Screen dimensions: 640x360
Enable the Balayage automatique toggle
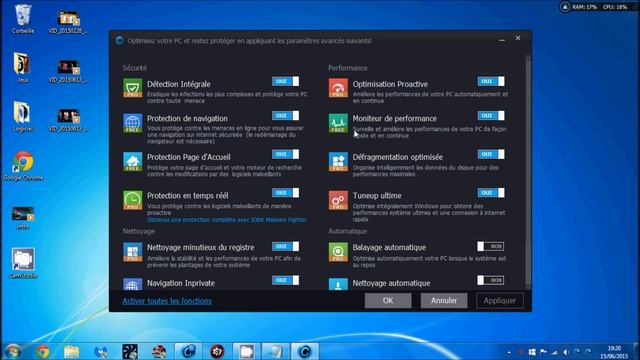tap(491, 246)
